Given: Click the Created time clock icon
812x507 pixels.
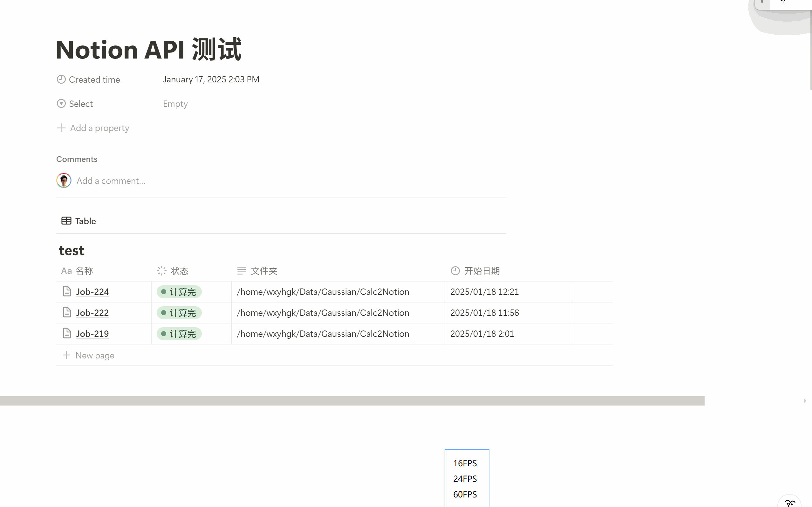Looking at the screenshot, I should [61, 80].
